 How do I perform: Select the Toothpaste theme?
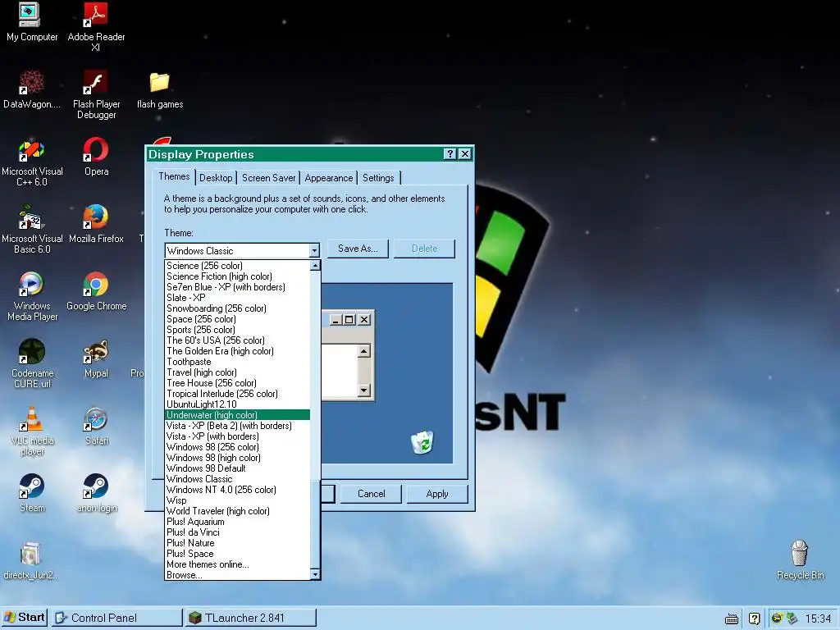tap(237, 362)
